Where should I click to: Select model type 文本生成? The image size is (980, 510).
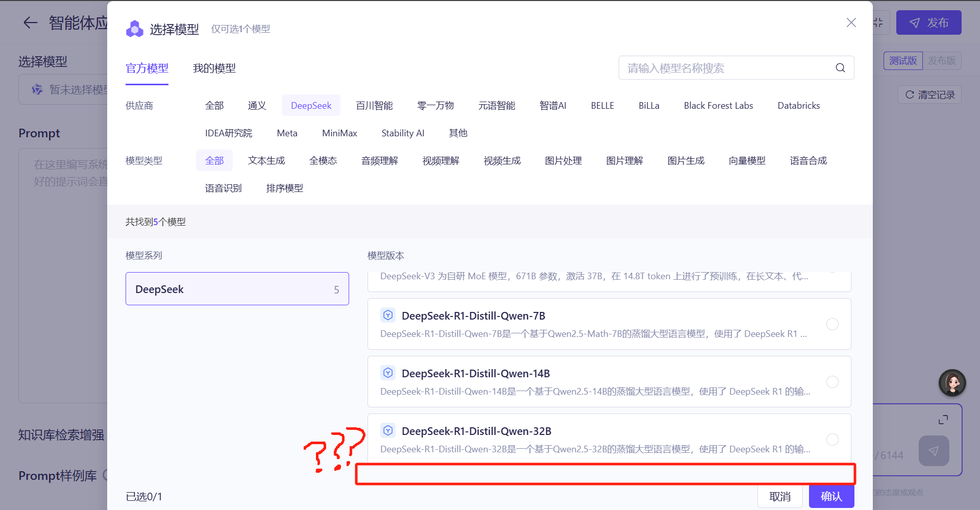coord(266,161)
